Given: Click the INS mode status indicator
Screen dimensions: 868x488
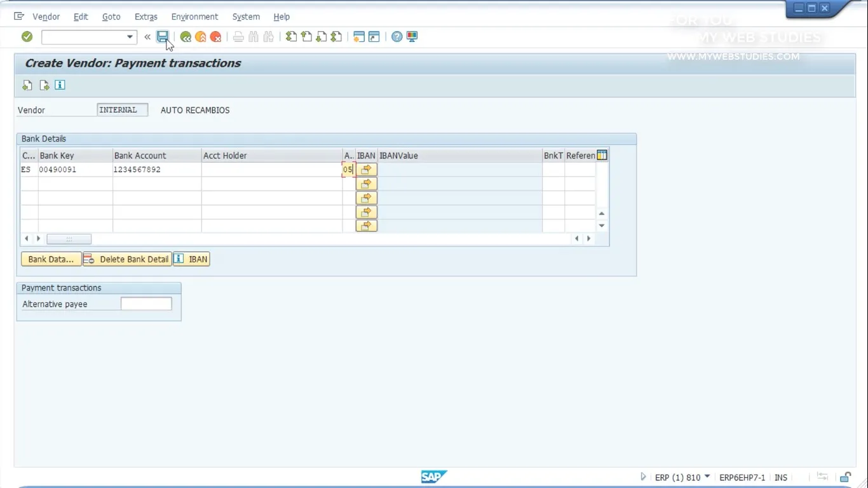Looking at the screenshot, I should [781, 477].
